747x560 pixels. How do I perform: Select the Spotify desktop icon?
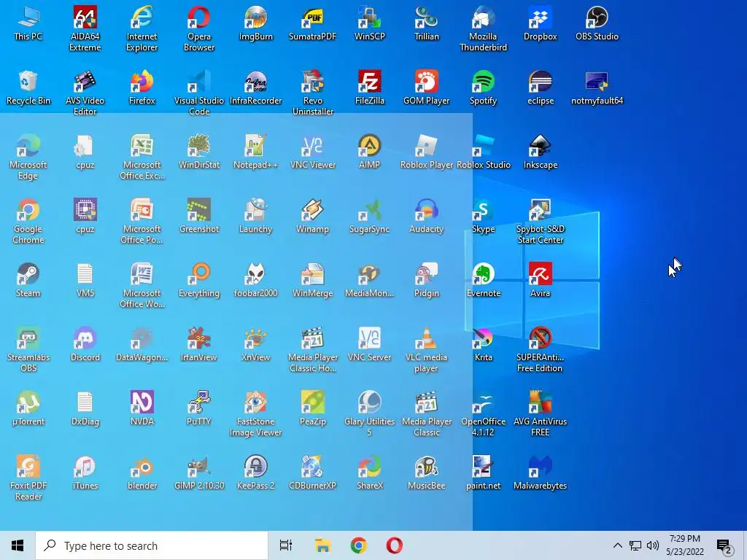[x=483, y=88]
